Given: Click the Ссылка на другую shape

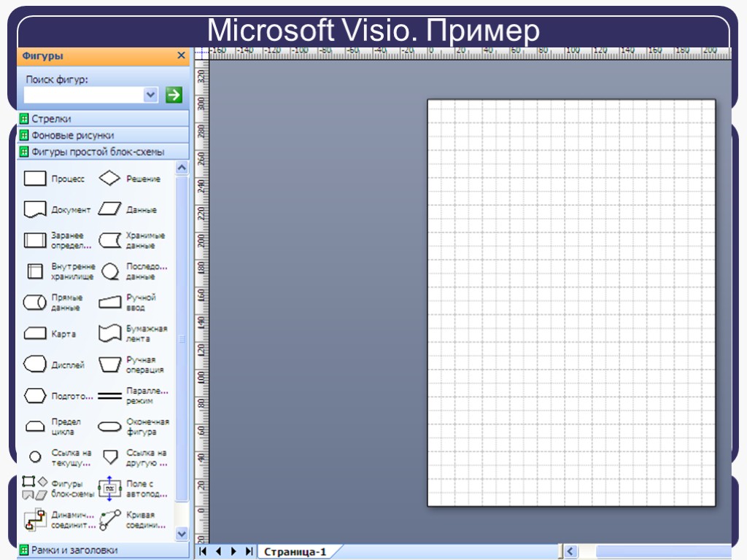Looking at the screenshot, I should 111,457.
